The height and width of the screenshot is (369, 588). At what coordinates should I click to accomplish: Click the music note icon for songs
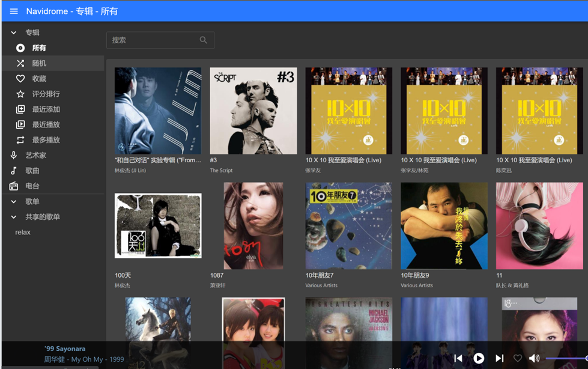click(x=14, y=171)
